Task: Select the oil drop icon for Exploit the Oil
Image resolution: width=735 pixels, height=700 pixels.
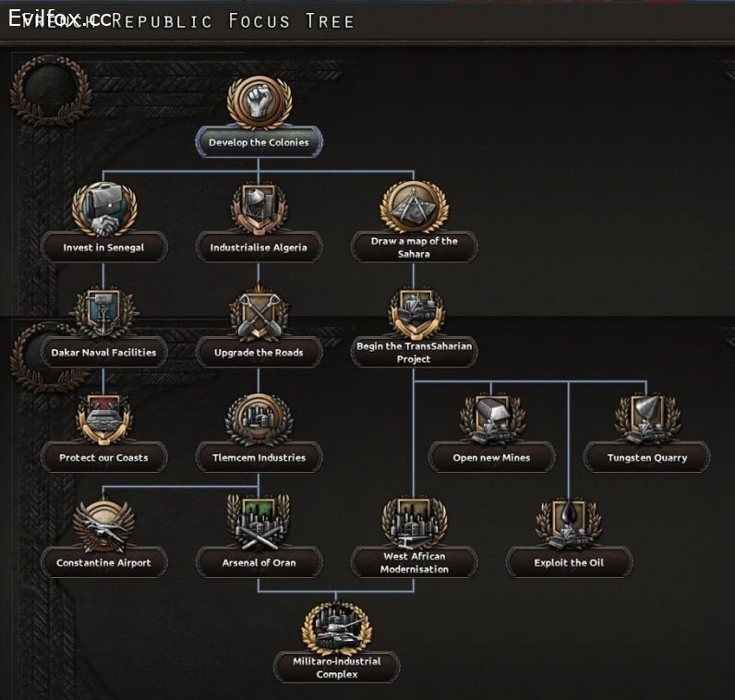Action: (x=569, y=523)
